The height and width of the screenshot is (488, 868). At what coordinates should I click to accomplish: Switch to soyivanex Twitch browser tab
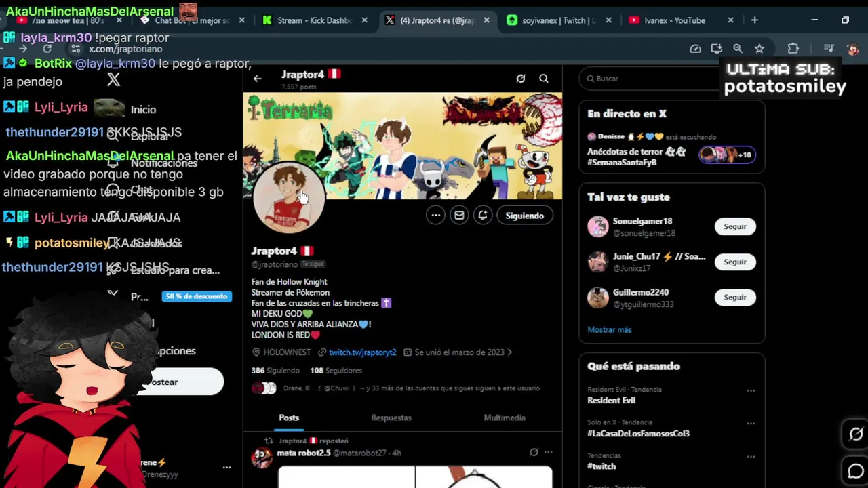click(559, 20)
